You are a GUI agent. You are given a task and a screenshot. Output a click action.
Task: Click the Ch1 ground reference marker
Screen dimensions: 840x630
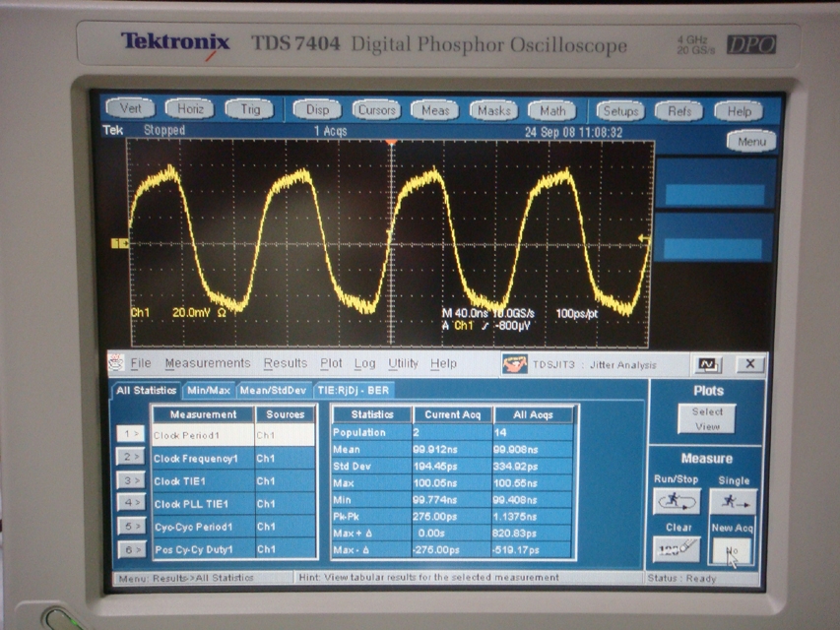tap(120, 244)
